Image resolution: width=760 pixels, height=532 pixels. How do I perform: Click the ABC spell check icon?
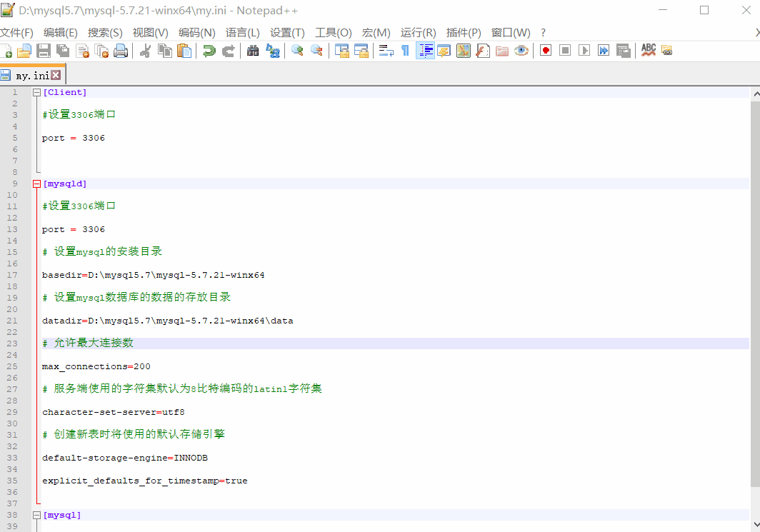[648, 50]
